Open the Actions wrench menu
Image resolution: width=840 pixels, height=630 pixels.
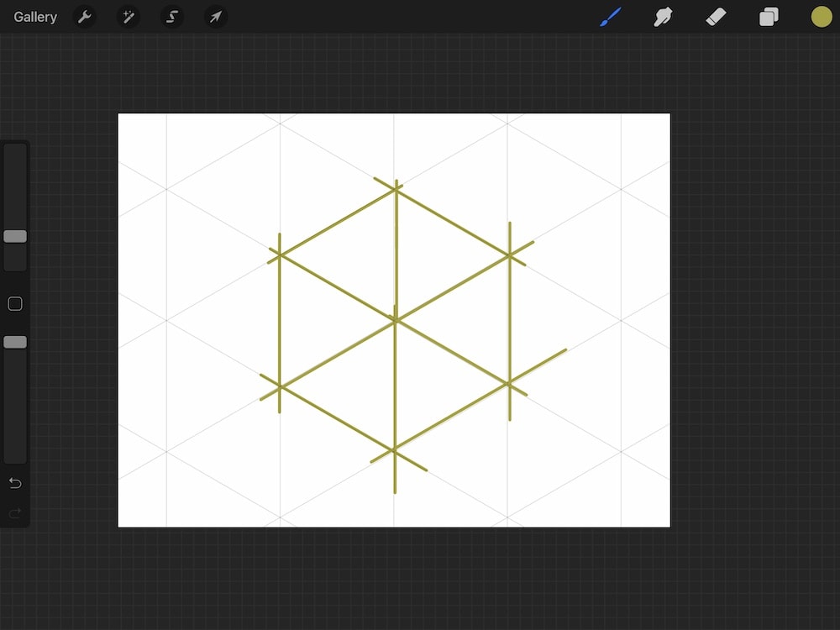pyautogui.click(x=85, y=17)
